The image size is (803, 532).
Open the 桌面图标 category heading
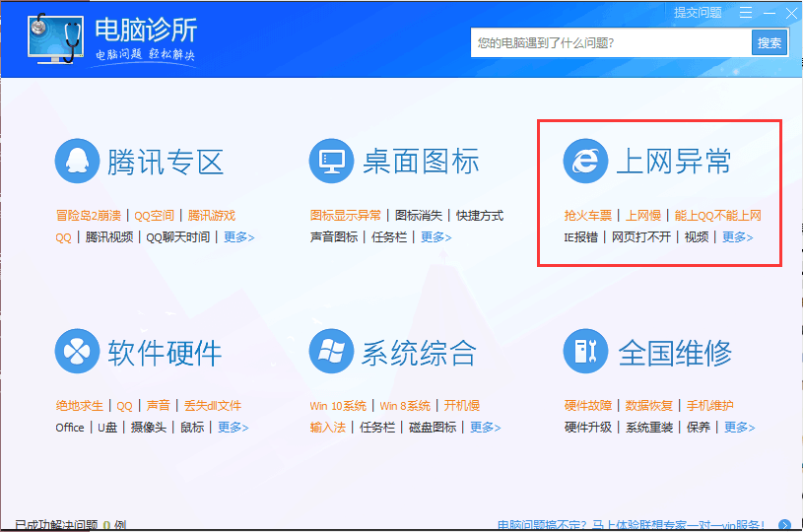coord(421,162)
